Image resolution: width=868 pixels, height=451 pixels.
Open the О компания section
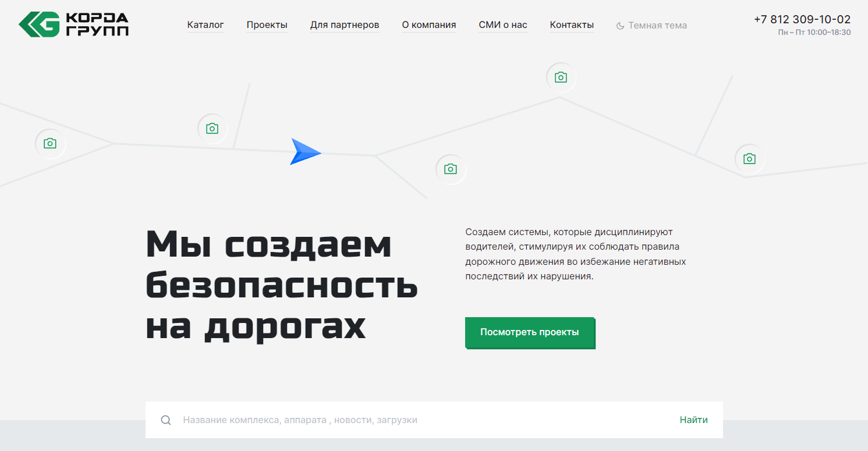point(429,25)
